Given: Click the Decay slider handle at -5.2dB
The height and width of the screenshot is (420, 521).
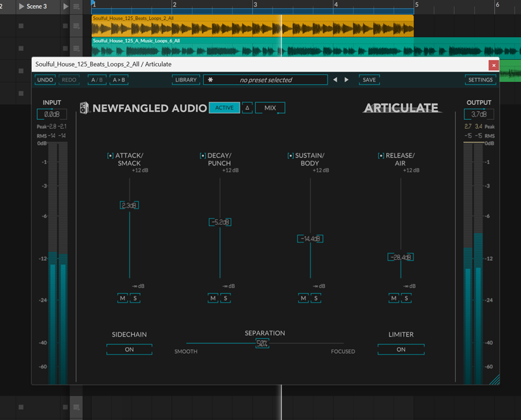Looking at the screenshot, I should pyautogui.click(x=220, y=222).
